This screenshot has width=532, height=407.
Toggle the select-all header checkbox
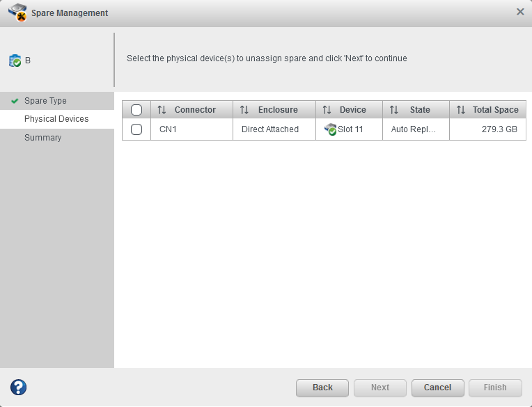pyautogui.click(x=136, y=110)
